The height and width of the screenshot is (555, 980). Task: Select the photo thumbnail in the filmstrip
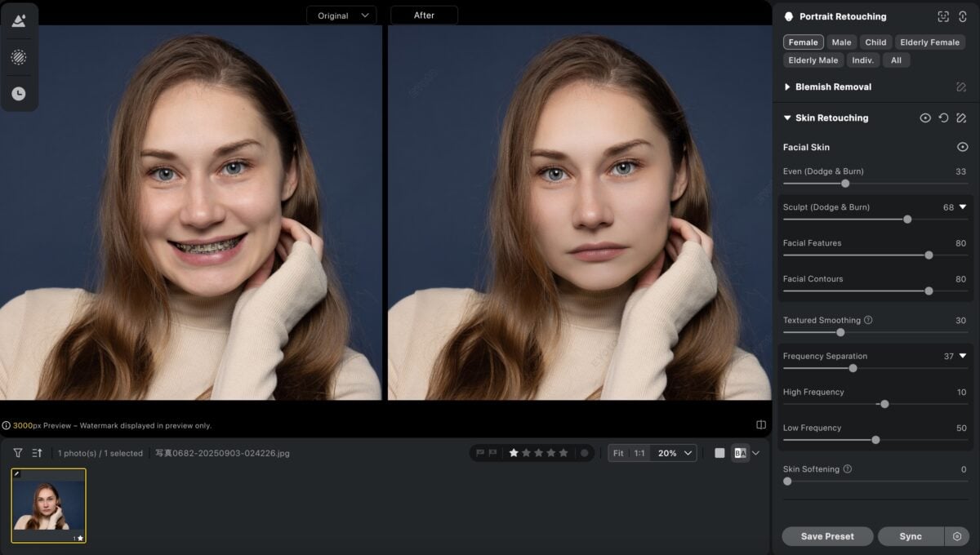(x=50, y=505)
